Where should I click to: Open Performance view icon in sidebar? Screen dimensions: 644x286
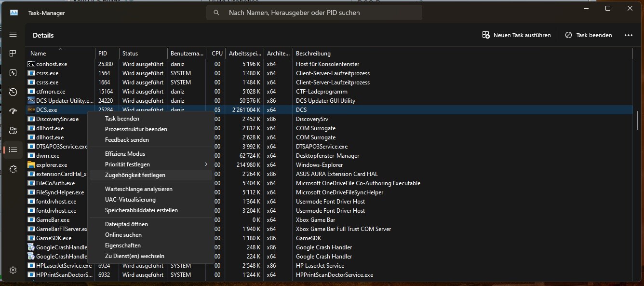(x=13, y=73)
